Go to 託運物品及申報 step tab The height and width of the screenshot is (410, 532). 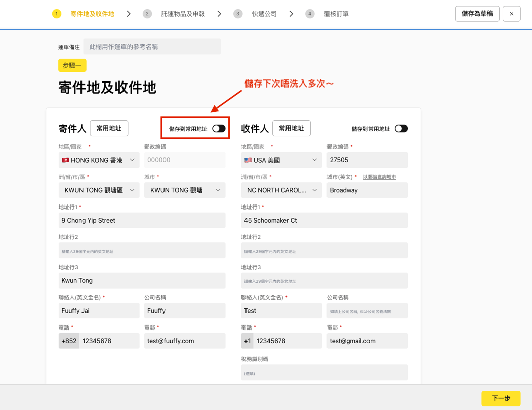coord(183,14)
